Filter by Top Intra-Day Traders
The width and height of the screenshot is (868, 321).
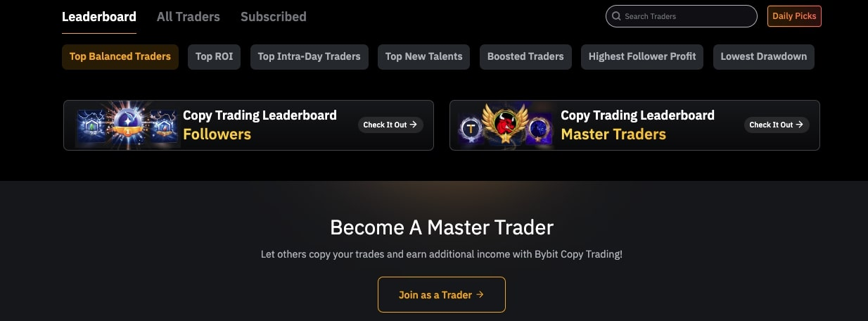coord(309,56)
